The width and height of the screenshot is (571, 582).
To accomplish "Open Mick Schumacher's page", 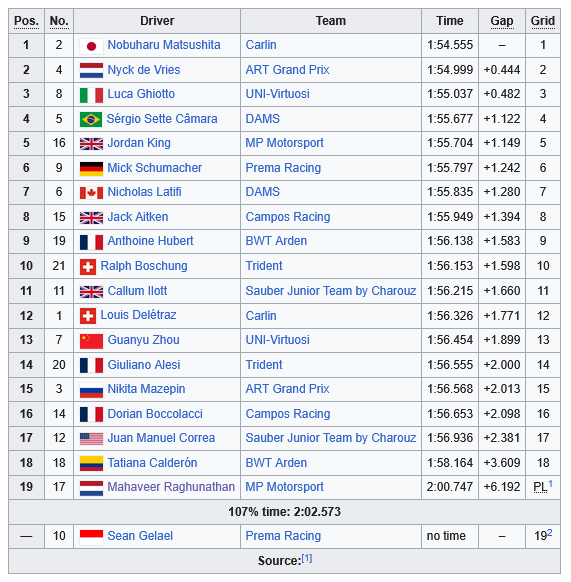I will point(154,168).
